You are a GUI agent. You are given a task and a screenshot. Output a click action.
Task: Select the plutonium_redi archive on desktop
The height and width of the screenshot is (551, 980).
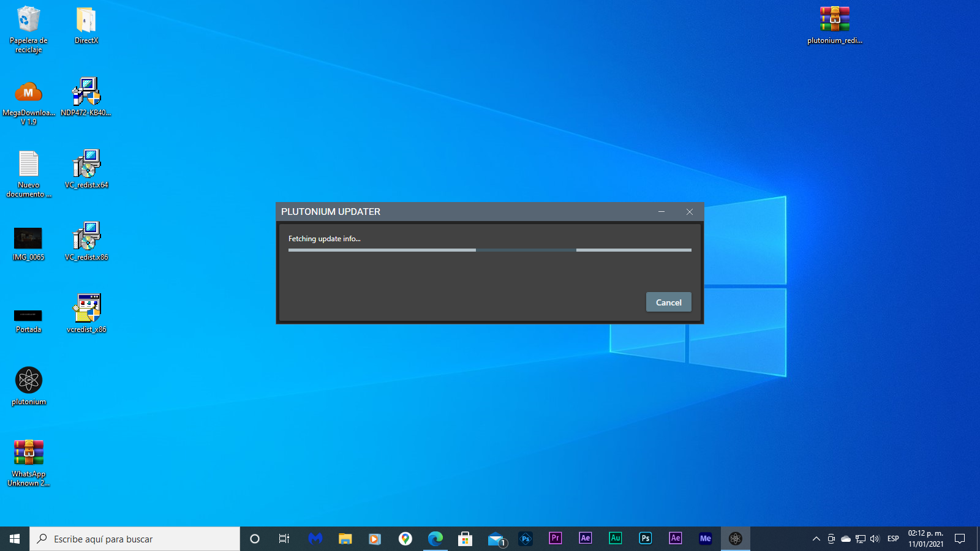point(835,25)
